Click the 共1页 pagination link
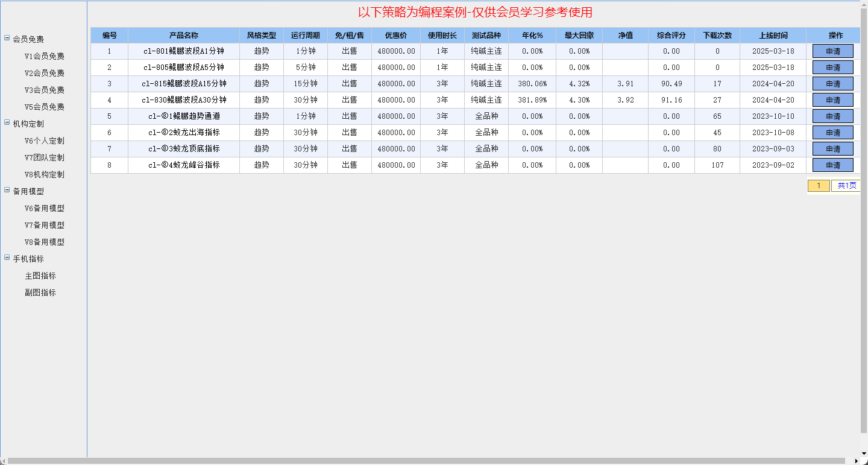868x465 pixels. tap(846, 186)
